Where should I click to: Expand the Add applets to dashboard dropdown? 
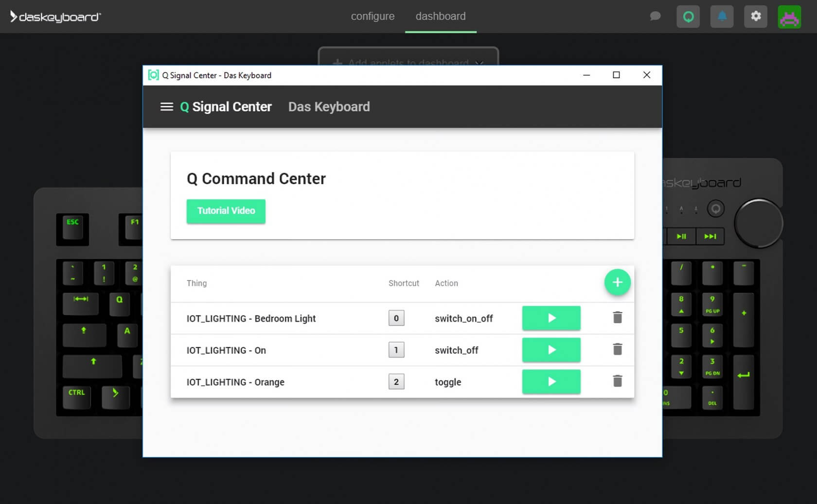point(408,57)
